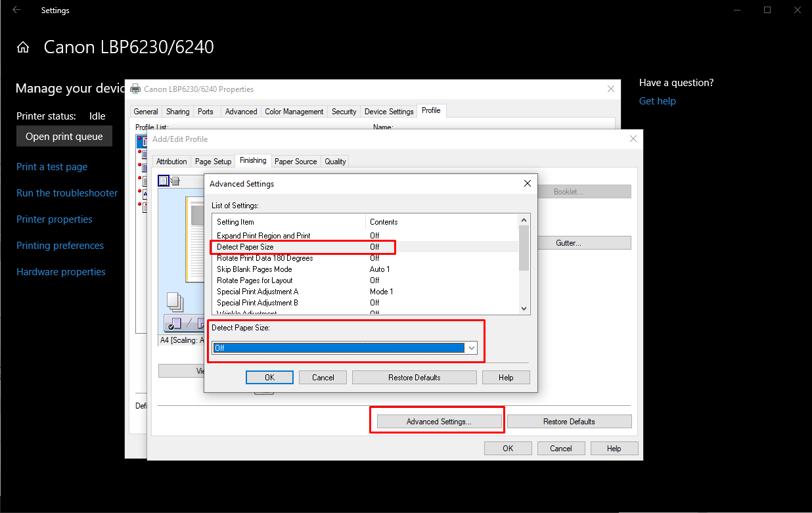Screen dimensions: 812x513
Task: Open Hardware properties link
Action: click(x=61, y=272)
